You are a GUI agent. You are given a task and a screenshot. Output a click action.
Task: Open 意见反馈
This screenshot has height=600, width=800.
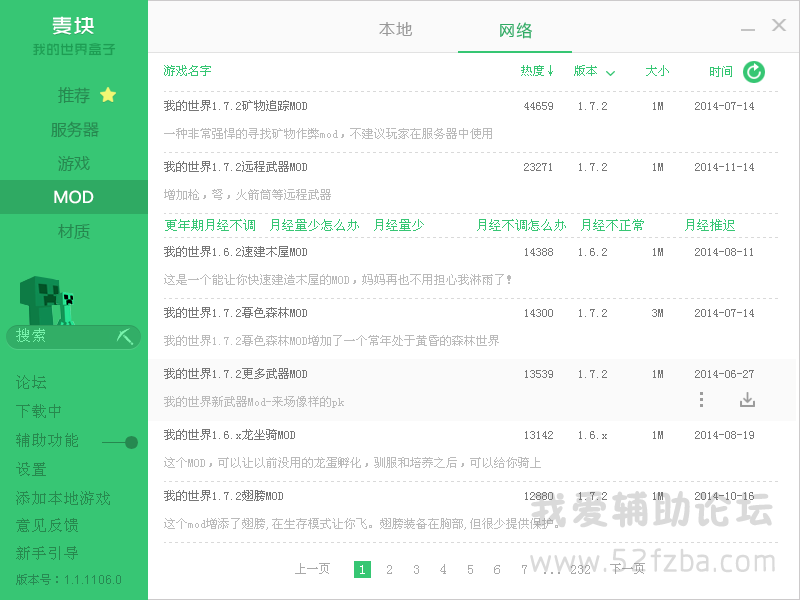coord(47,526)
